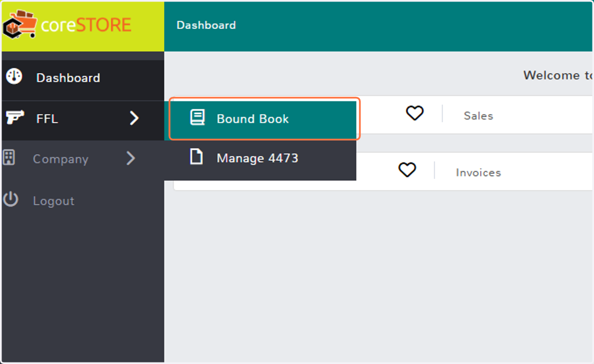594x364 pixels.
Task: Click the Dashboard title in header bar
Action: pyautogui.click(x=206, y=25)
